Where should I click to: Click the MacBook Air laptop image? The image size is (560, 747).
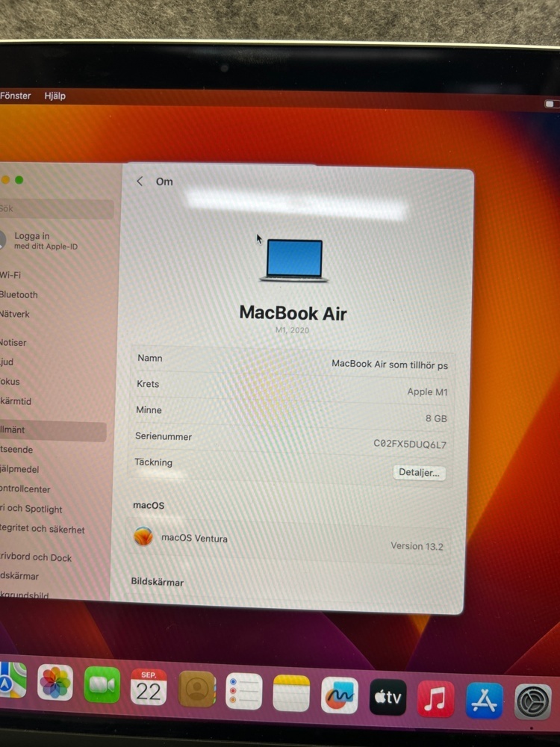click(x=294, y=260)
